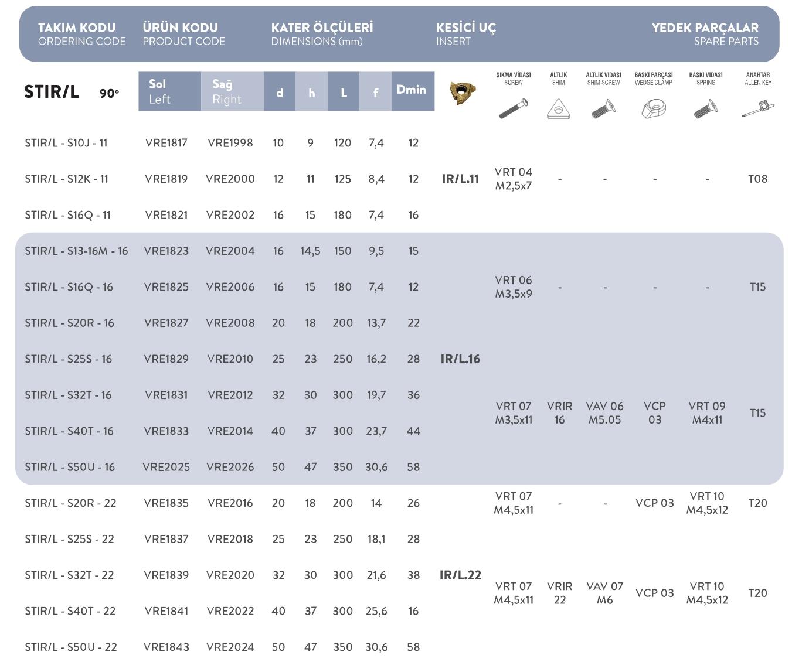Click the STIR/L 90° series title
The image size is (792, 672).
pyautogui.click(x=72, y=93)
